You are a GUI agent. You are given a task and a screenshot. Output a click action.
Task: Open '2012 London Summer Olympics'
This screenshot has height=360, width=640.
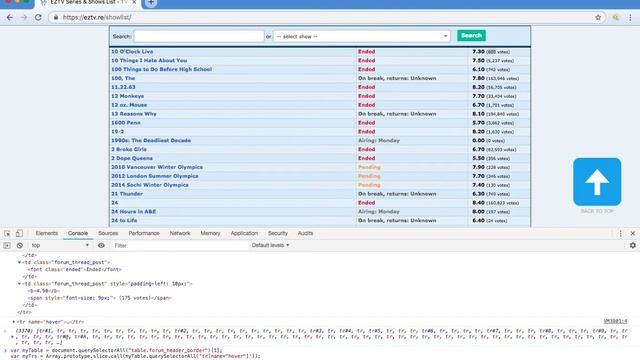click(x=154, y=176)
